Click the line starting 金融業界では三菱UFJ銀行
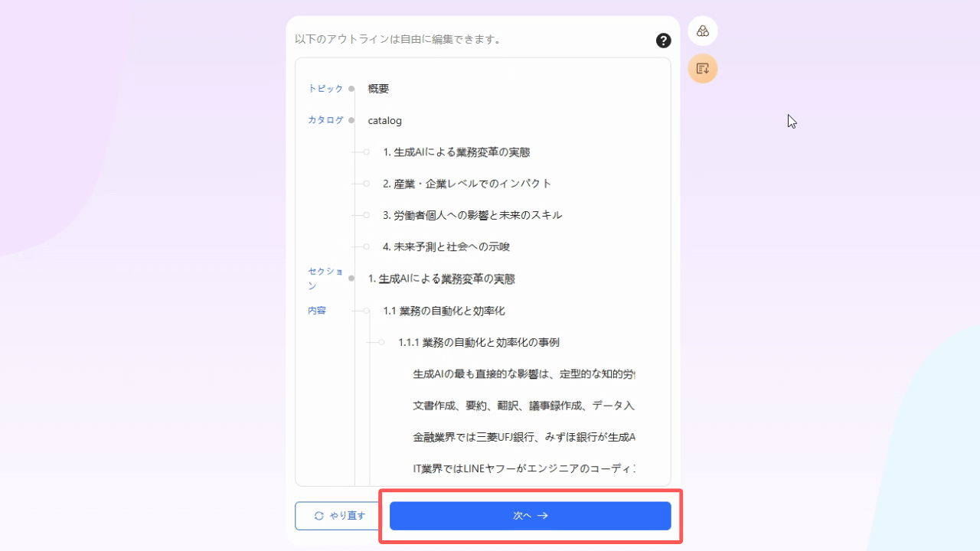The width and height of the screenshot is (980, 551). [x=524, y=438]
